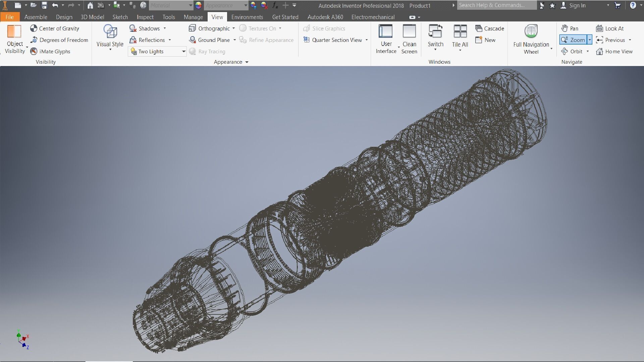Open Object Visibility tool

(15, 39)
